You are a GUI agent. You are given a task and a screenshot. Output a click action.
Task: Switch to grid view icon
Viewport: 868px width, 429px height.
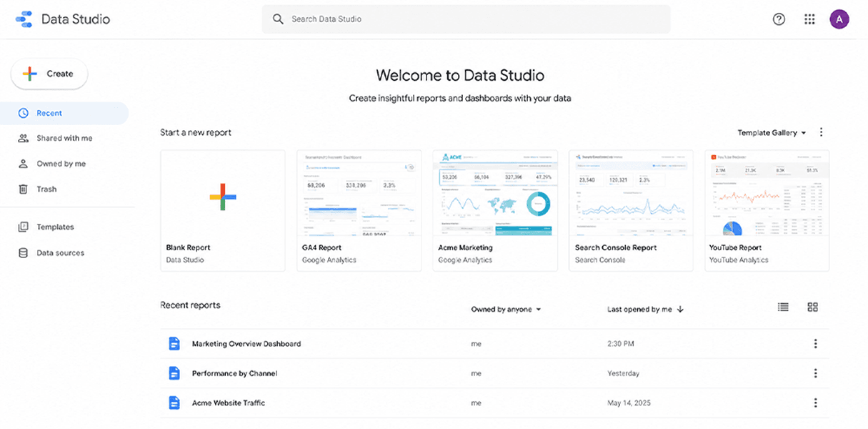click(812, 307)
